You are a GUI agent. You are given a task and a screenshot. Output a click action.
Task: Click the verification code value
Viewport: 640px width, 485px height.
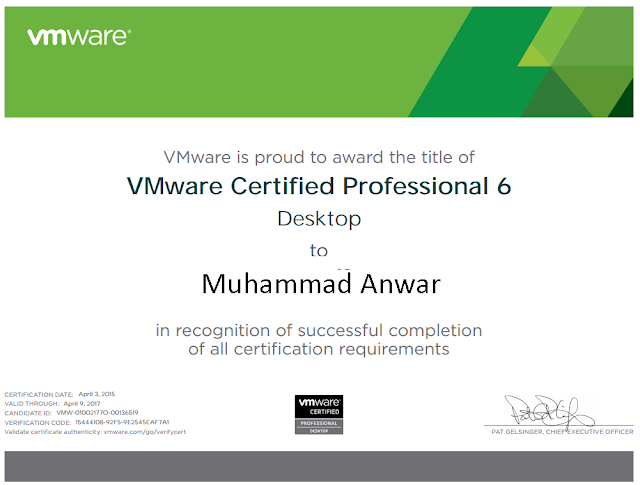(122, 422)
